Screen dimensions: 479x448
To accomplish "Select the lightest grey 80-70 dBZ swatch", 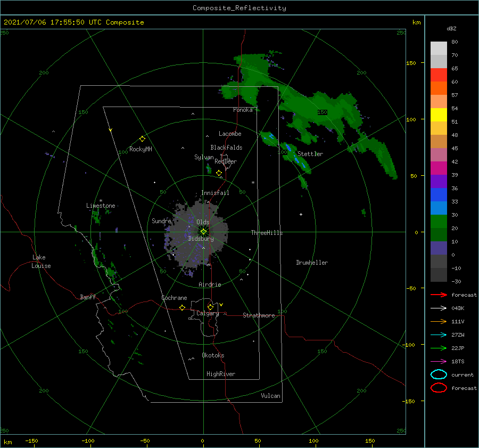I will (x=439, y=48).
